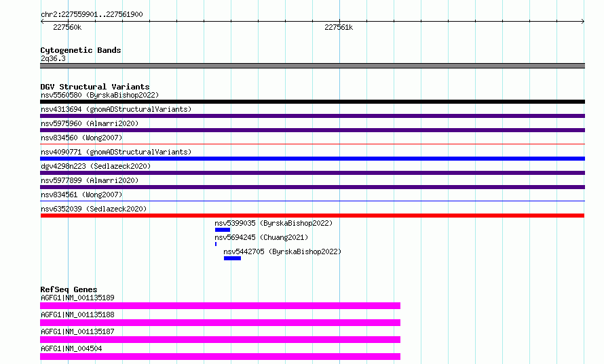This screenshot has height=364, width=604.
Task: Click the purple nsv4313694 variant bar
Action: [x=312, y=116]
